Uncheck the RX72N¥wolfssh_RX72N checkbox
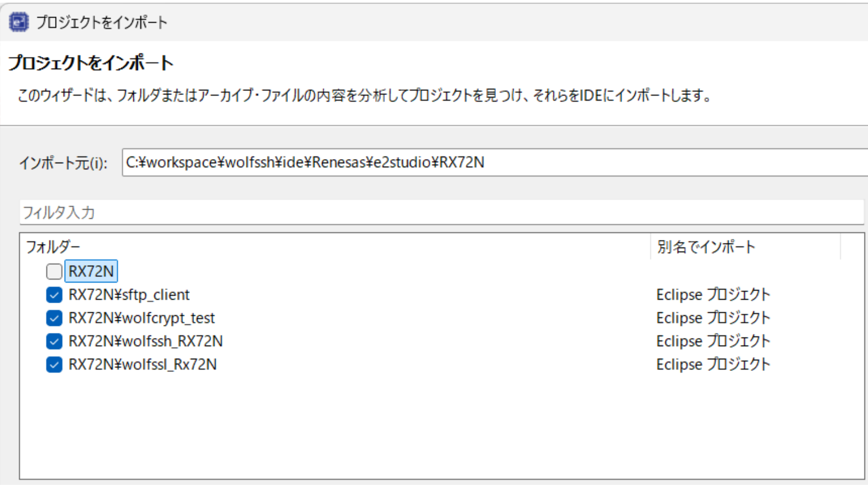 point(54,341)
